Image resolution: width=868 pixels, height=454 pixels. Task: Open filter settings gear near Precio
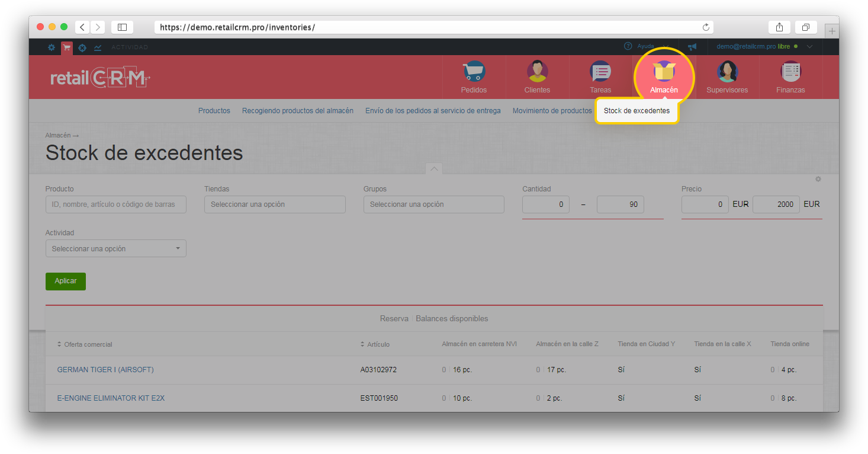(x=818, y=179)
